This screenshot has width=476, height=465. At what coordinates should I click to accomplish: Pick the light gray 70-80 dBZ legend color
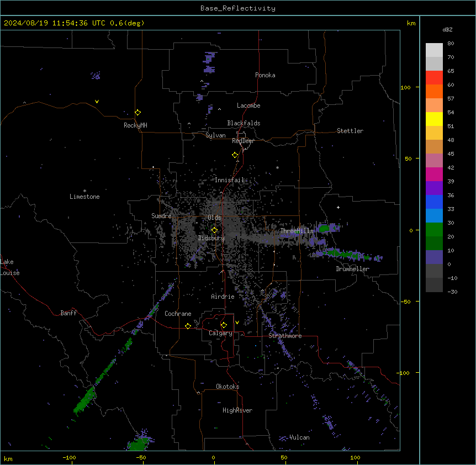(434, 50)
